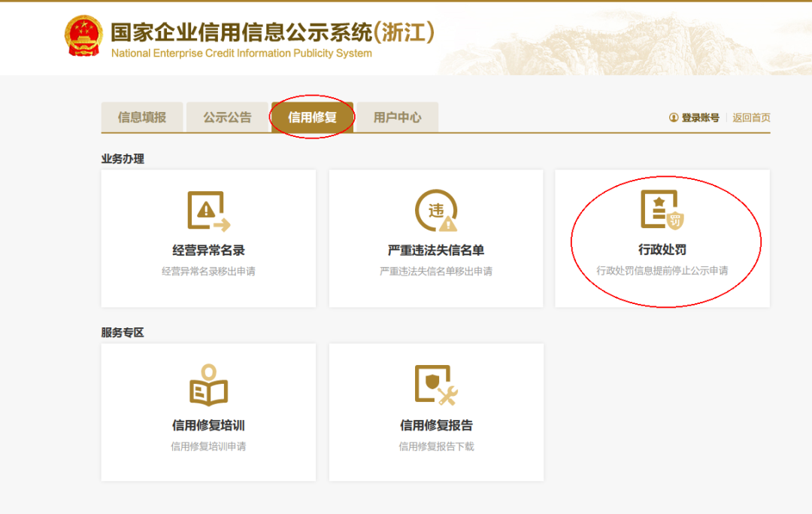This screenshot has height=514, width=812.
Task: Click 经营异常名录移出申请 description text
Action: [208, 271]
